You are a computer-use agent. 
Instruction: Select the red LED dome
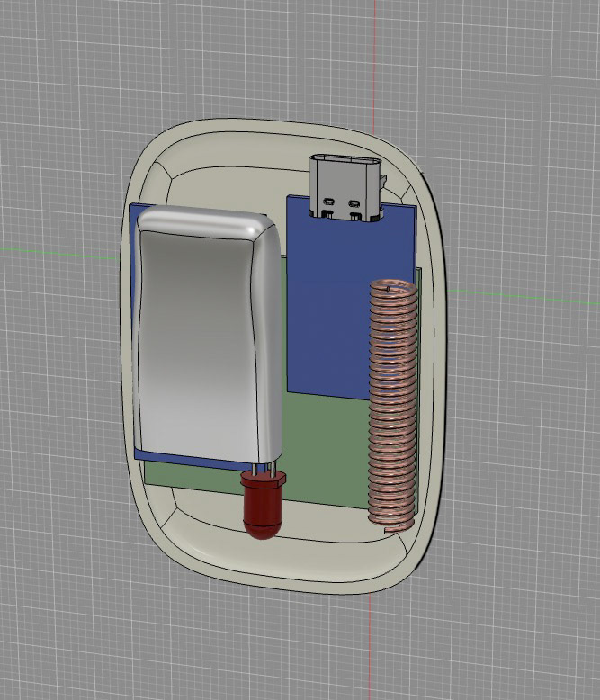click(263, 505)
